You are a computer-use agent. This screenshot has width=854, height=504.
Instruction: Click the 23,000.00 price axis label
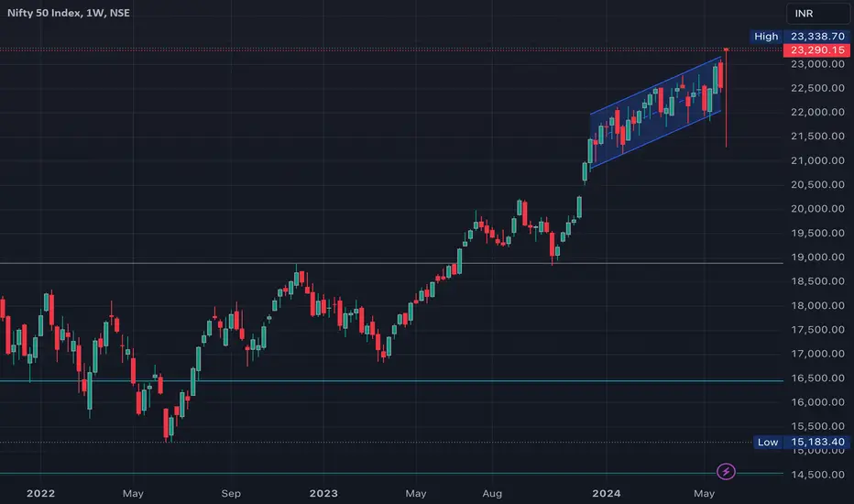pos(817,64)
